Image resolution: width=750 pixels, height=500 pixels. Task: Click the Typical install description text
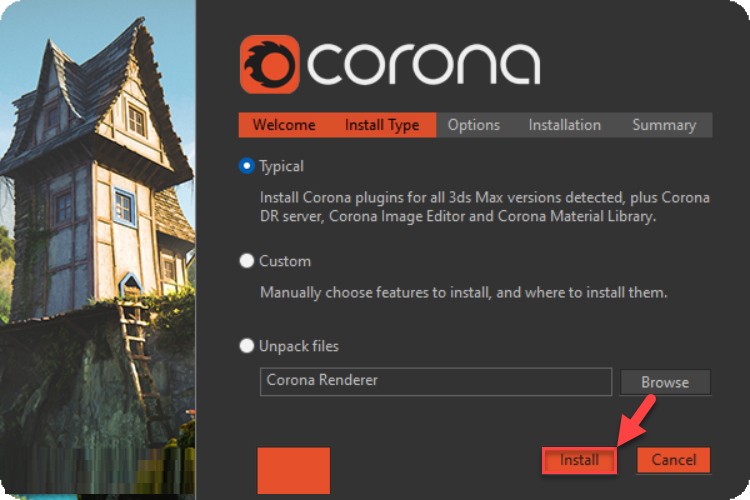pos(484,207)
